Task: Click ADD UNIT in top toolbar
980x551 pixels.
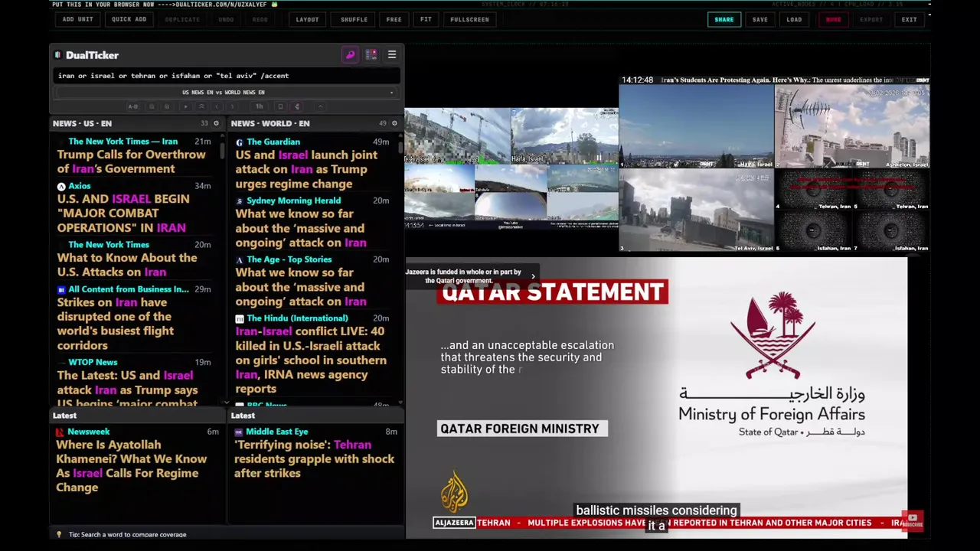Action: coord(78,19)
